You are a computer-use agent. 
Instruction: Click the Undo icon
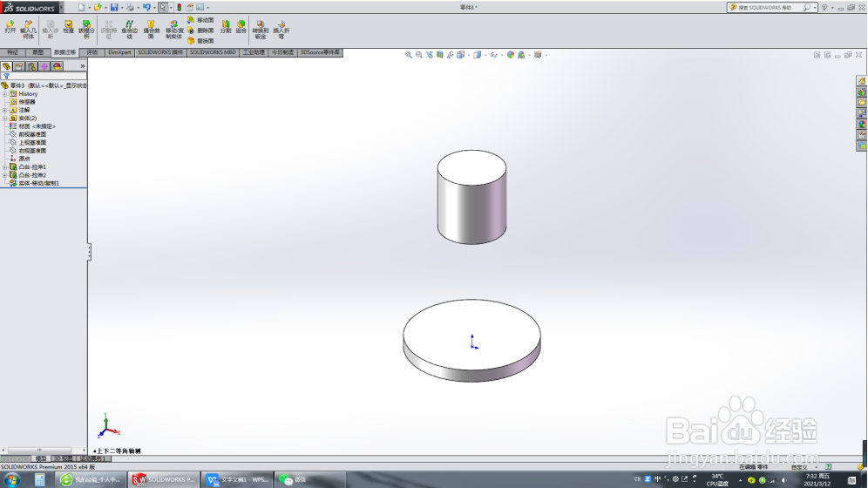click(x=146, y=7)
